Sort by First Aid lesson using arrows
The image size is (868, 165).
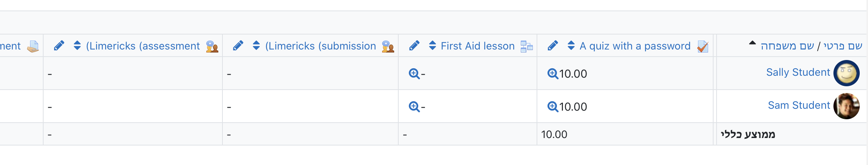[432, 45]
